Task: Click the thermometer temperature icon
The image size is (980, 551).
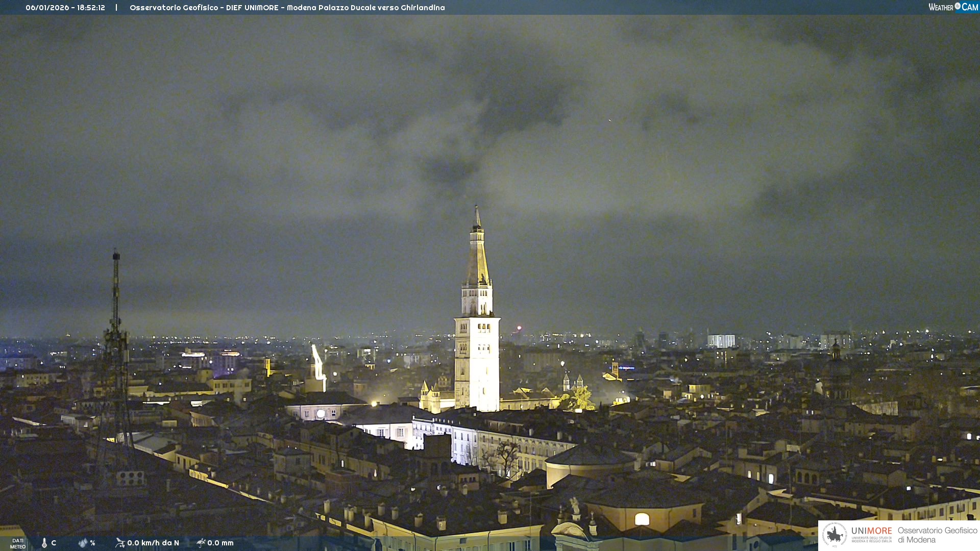Action: click(x=44, y=543)
